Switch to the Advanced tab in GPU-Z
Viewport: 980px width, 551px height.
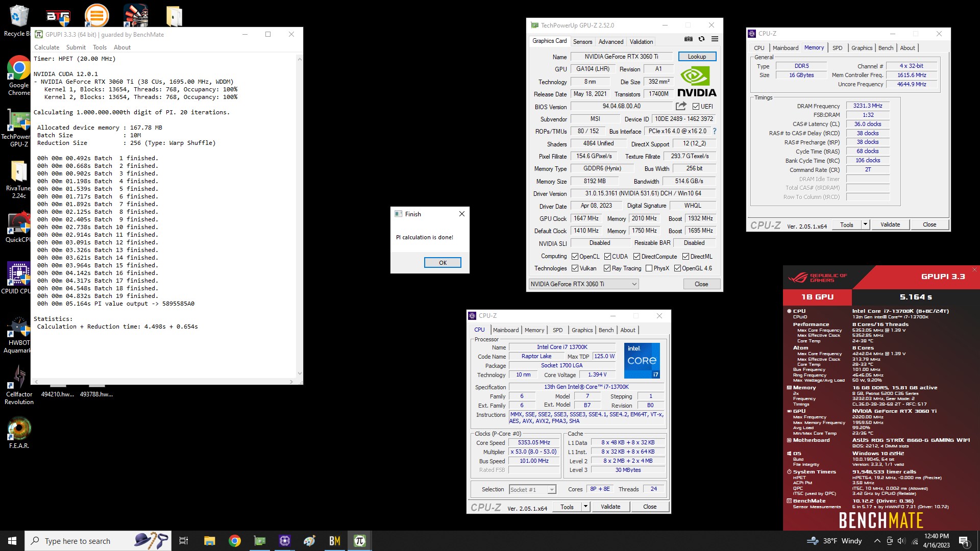611,42
